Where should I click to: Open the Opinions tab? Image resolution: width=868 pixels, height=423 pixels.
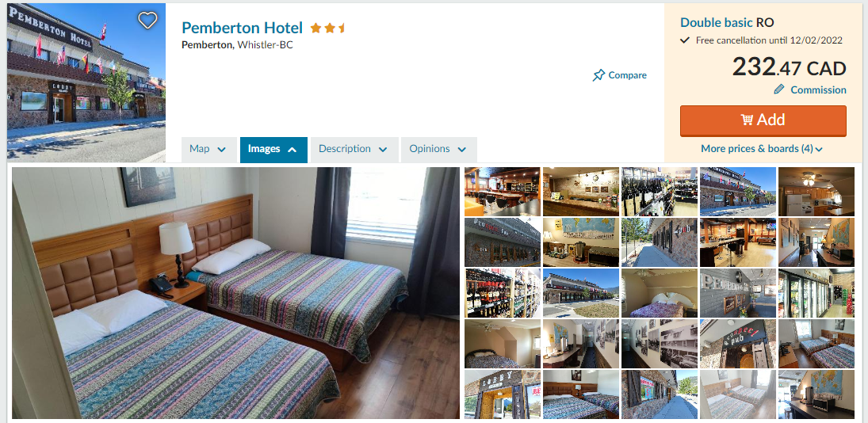[x=438, y=149]
